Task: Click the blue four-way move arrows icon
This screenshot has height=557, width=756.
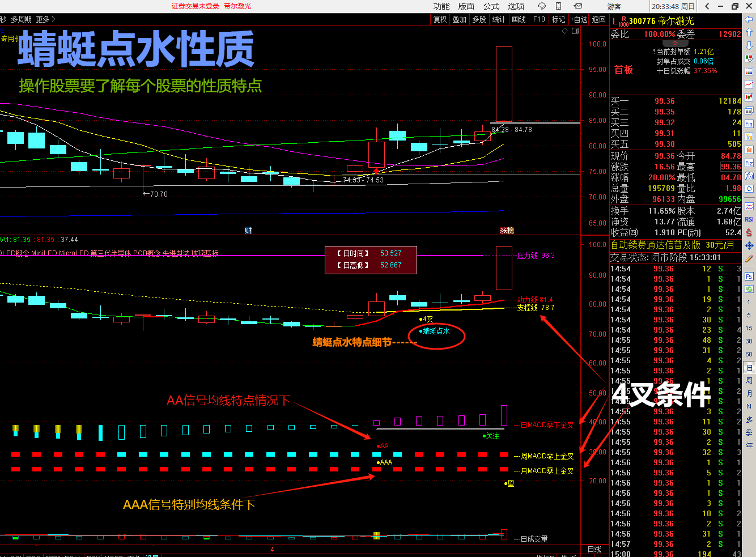Action: click(x=749, y=245)
